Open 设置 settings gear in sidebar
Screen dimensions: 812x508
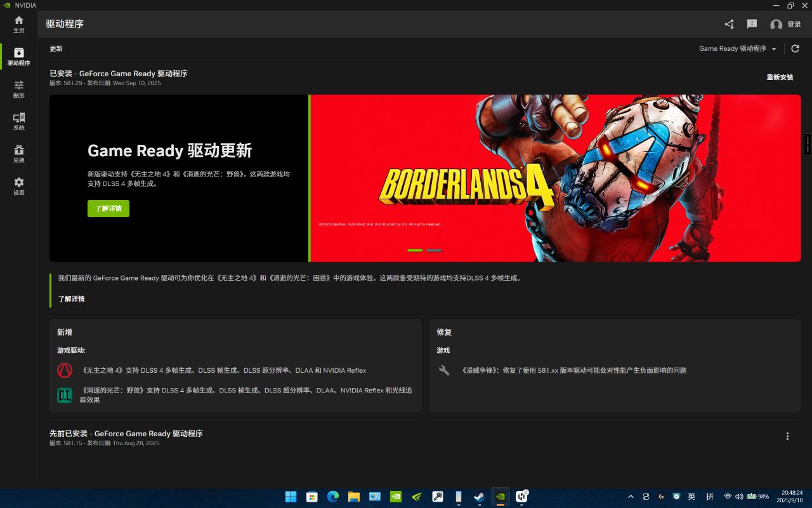(x=19, y=186)
